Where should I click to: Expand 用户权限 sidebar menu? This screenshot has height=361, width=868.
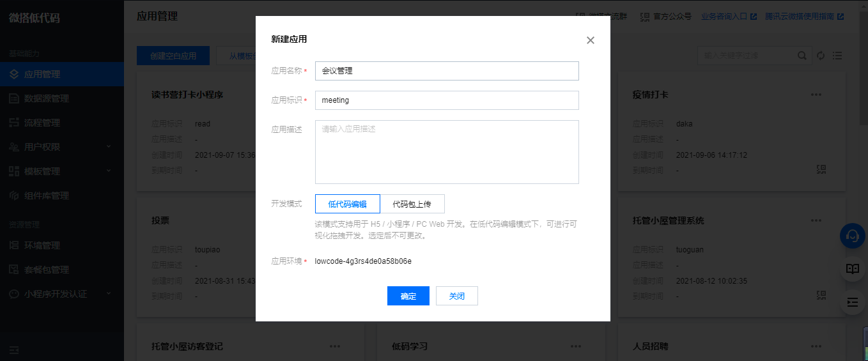[x=62, y=147]
